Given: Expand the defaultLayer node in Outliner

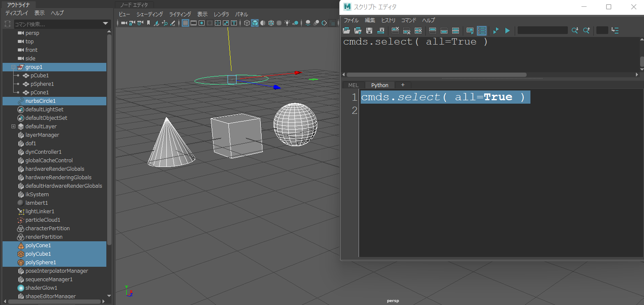Looking at the screenshot, I should pyautogui.click(x=13, y=127).
